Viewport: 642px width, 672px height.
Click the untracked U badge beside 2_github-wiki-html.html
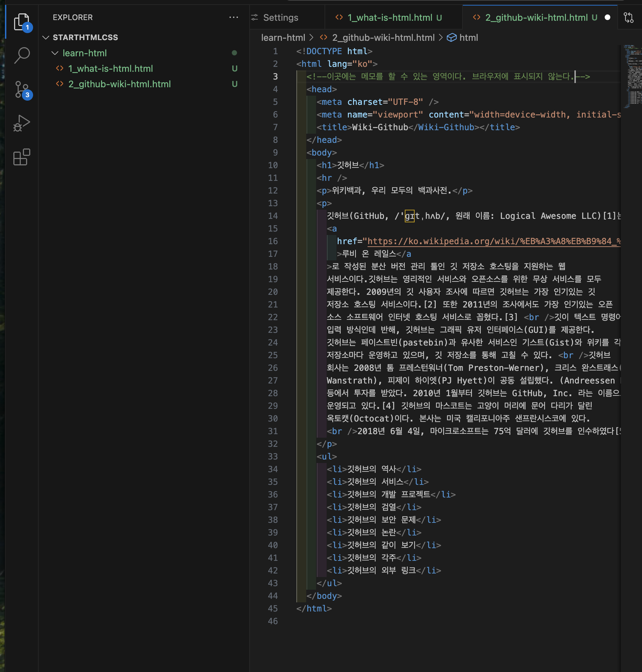coord(234,84)
